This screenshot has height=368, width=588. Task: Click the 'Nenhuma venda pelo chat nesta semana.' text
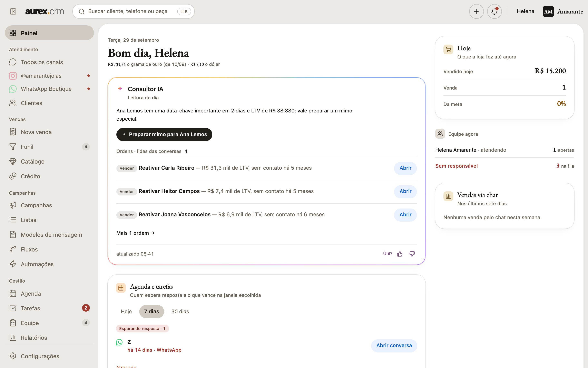[x=492, y=217]
